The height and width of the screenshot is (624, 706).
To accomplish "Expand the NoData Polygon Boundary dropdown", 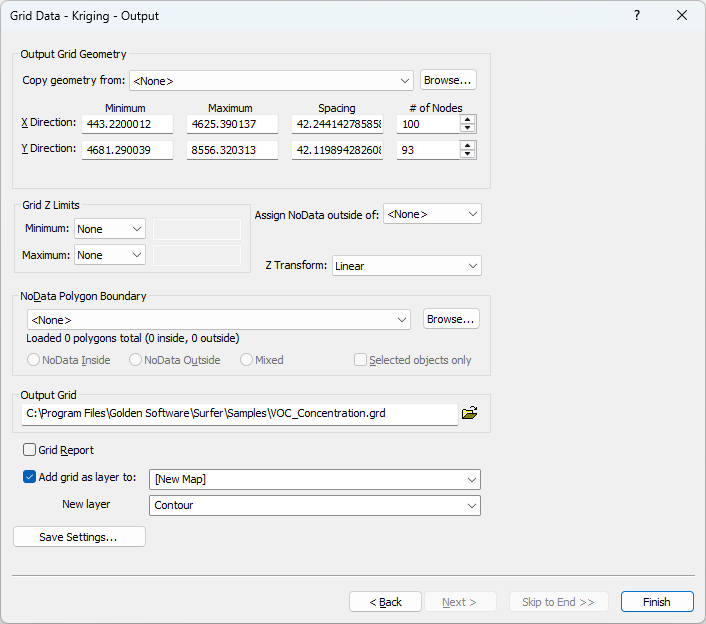I will coord(218,320).
